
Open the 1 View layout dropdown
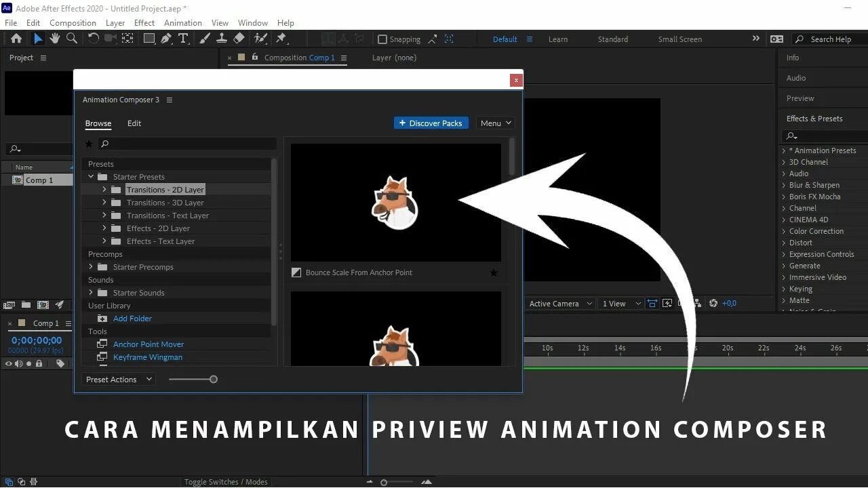click(621, 304)
